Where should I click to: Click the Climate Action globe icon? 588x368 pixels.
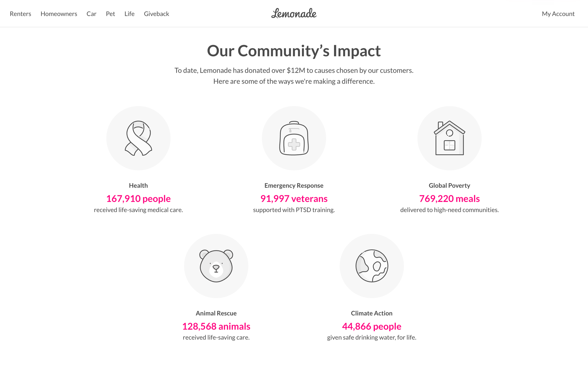(x=372, y=266)
